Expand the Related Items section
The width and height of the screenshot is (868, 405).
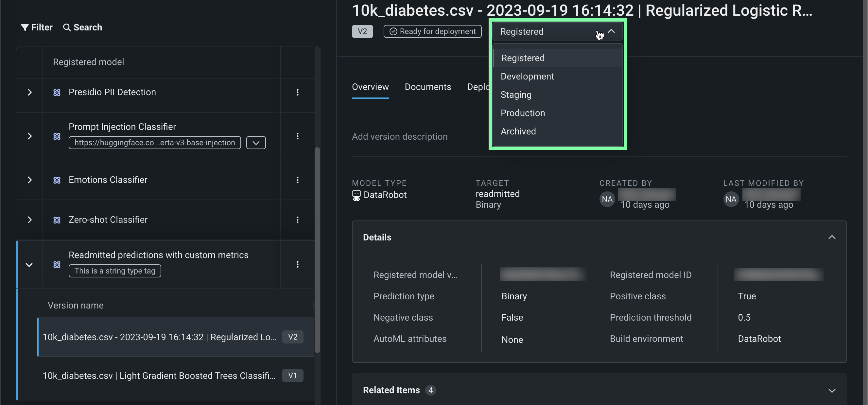tap(832, 391)
